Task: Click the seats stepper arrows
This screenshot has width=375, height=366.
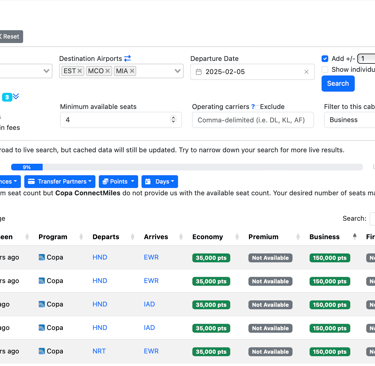Action: pos(173,120)
